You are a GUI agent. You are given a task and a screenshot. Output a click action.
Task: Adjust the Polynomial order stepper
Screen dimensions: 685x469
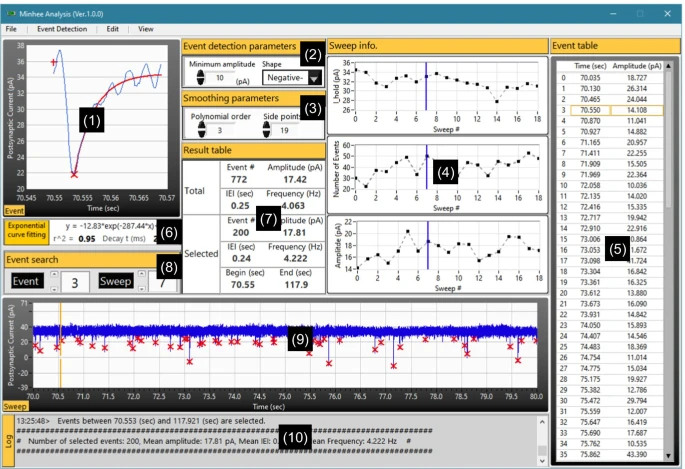coord(201,130)
